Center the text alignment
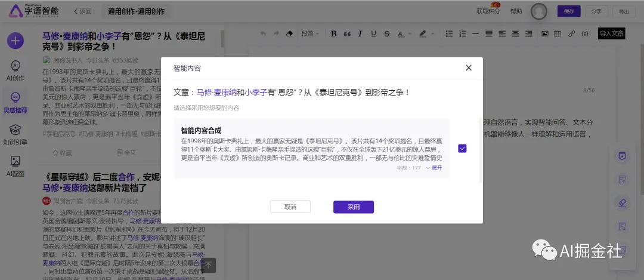This screenshot has height=280, width=644. [515, 33]
